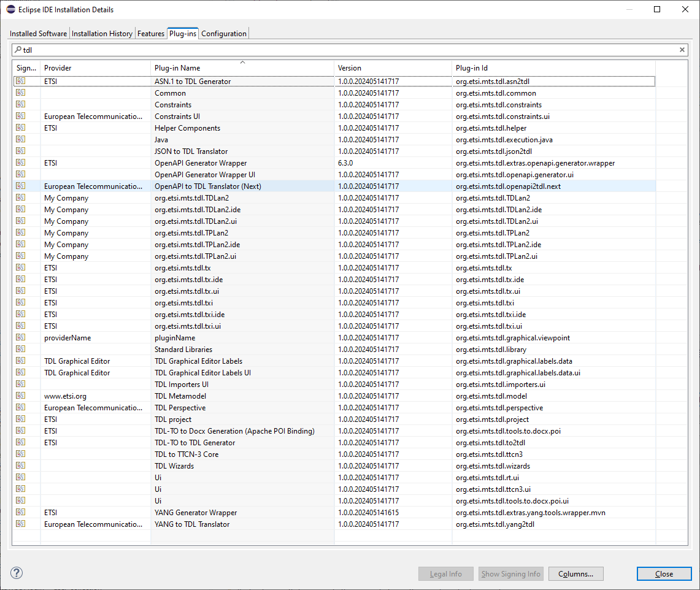
Task: Click signed icon for JSON to TDL Translator
Action: coord(20,151)
